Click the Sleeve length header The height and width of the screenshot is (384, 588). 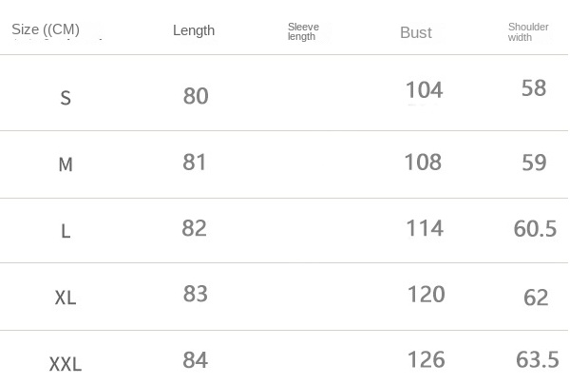[303, 32]
